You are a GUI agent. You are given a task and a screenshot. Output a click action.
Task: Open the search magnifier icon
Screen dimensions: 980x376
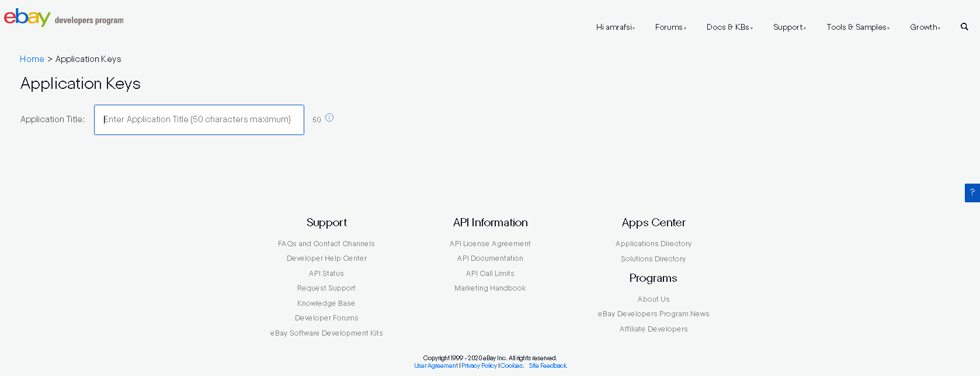tap(964, 26)
